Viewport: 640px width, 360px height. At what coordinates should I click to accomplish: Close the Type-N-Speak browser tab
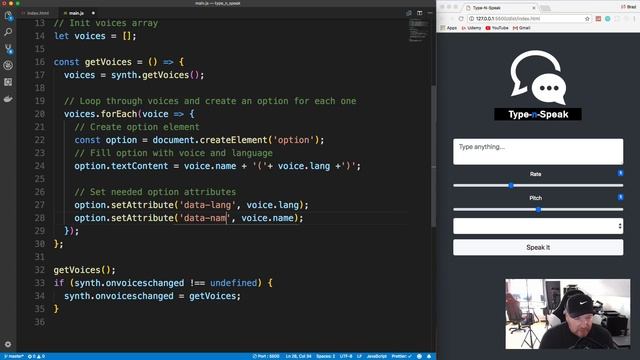click(533, 8)
